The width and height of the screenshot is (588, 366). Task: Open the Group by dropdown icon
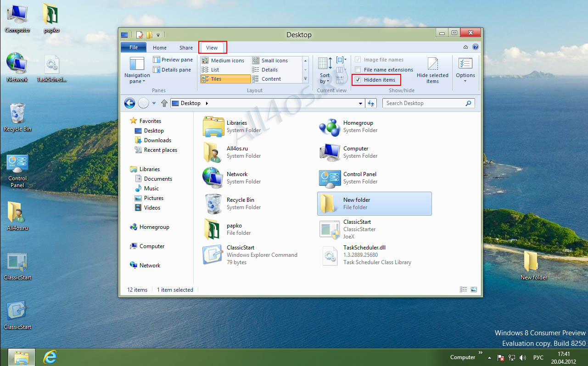pos(342,60)
